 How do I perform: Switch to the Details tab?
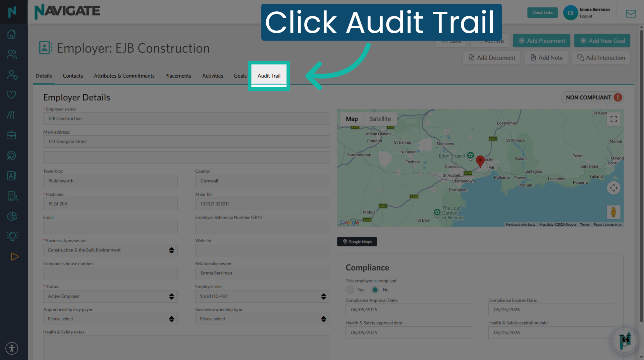point(44,76)
